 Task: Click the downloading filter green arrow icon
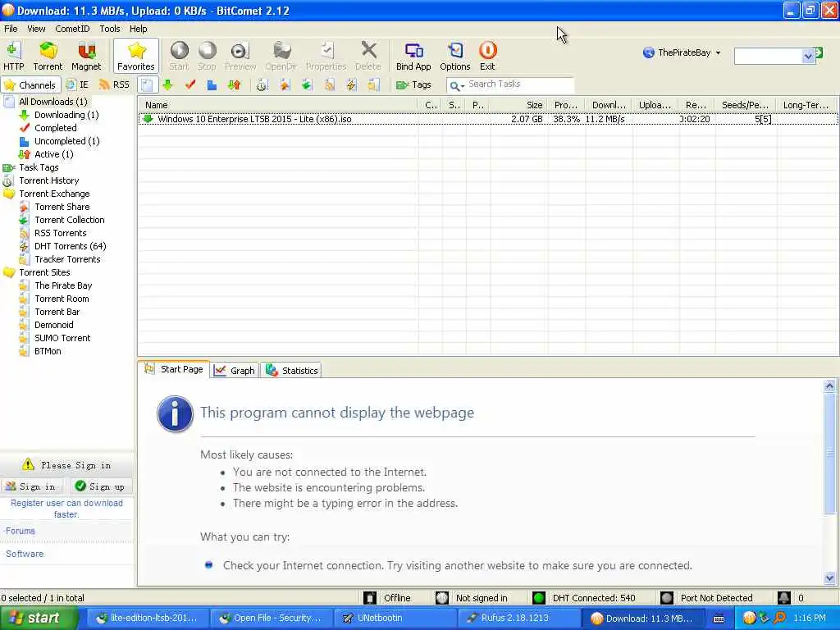click(167, 84)
